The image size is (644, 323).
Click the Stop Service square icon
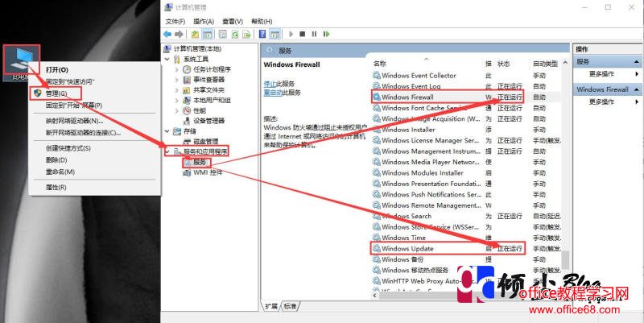303,34
